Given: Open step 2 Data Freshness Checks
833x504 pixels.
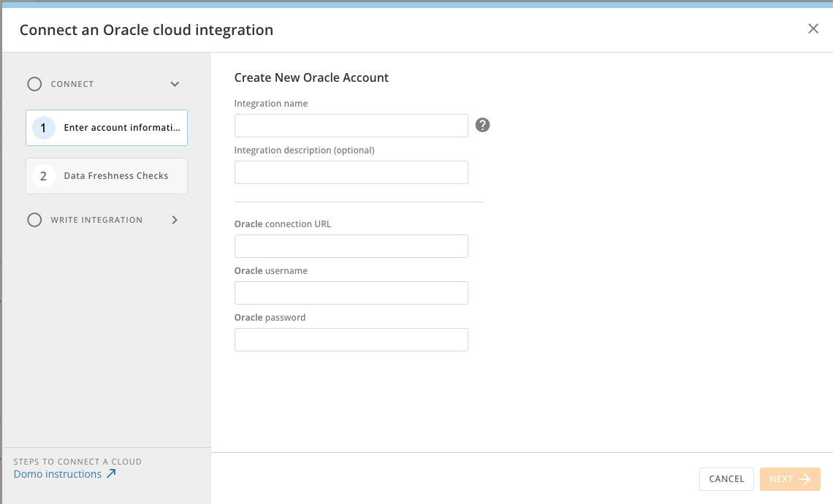Looking at the screenshot, I should [x=107, y=176].
